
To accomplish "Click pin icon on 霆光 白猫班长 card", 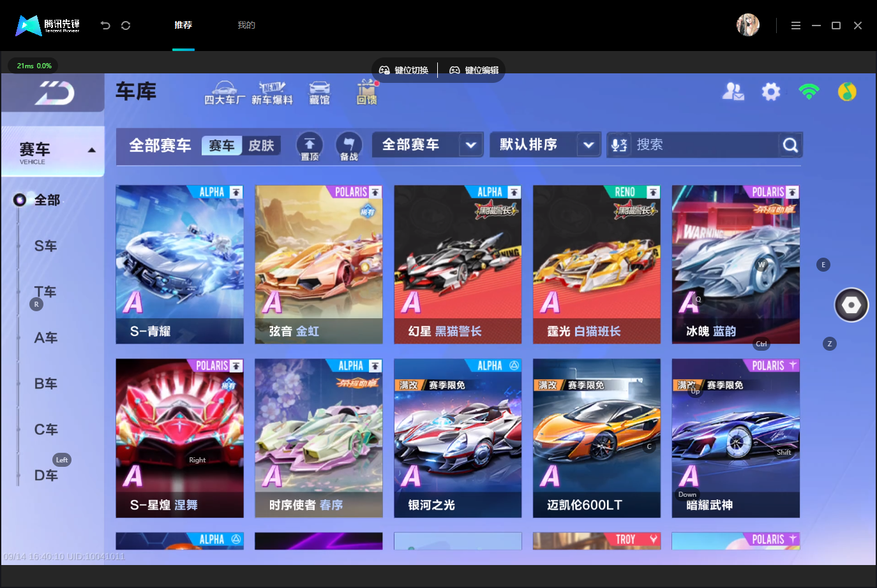I will pyautogui.click(x=653, y=192).
